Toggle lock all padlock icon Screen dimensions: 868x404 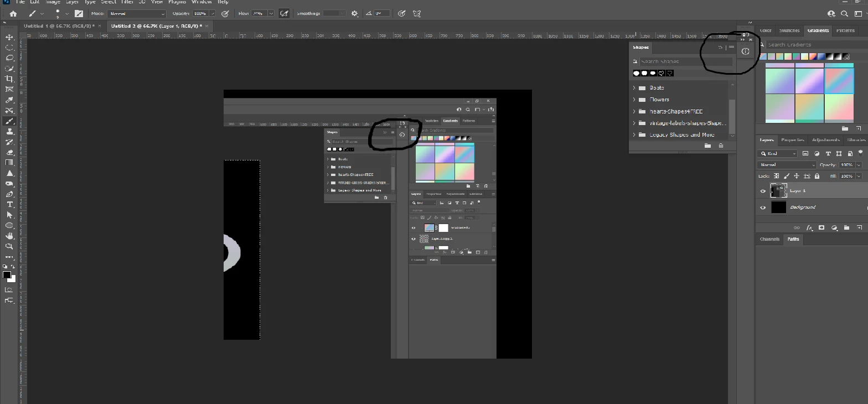817,176
